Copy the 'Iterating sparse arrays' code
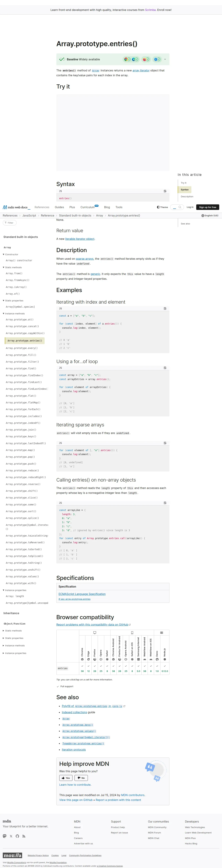 (x=165, y=443)
